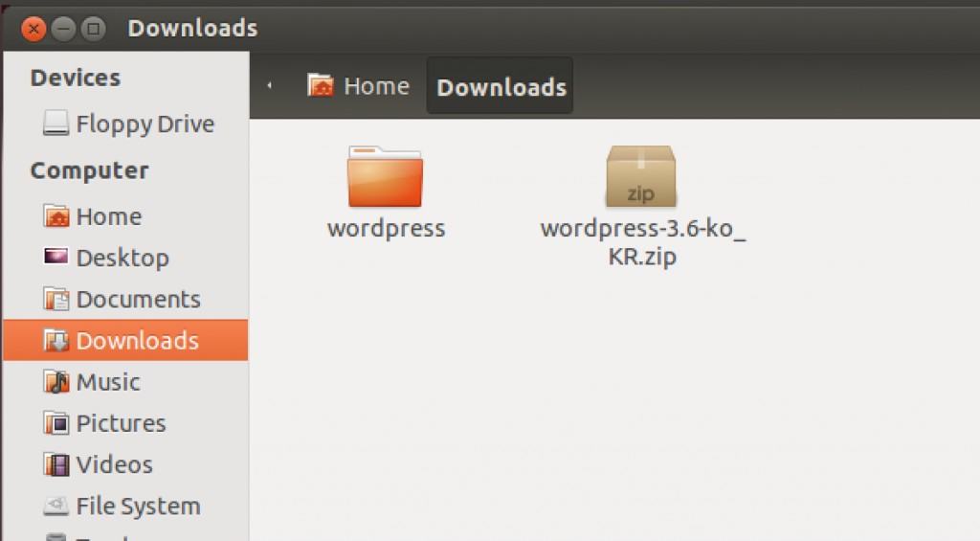Click the Desktop icon in sidebar
The height and width of the screenshot is (541, 980).
[56, 258]
